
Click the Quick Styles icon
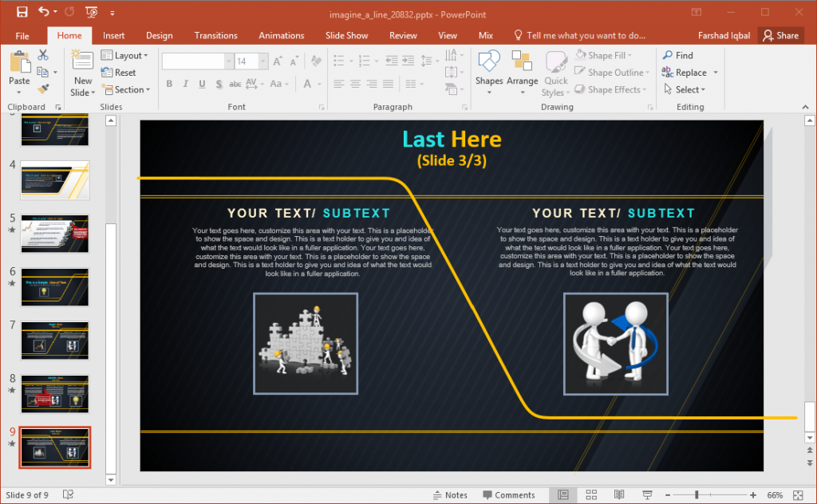pyautogui.click(x=556, y=72)
